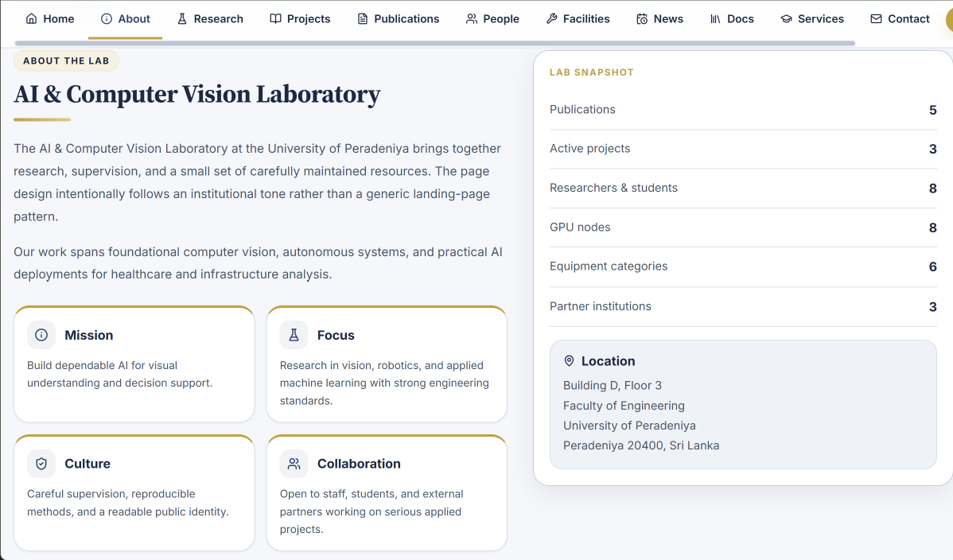Viewport: 953px width, 560px height.
Task: Click the 'Mission' card title
Action: 89,335
